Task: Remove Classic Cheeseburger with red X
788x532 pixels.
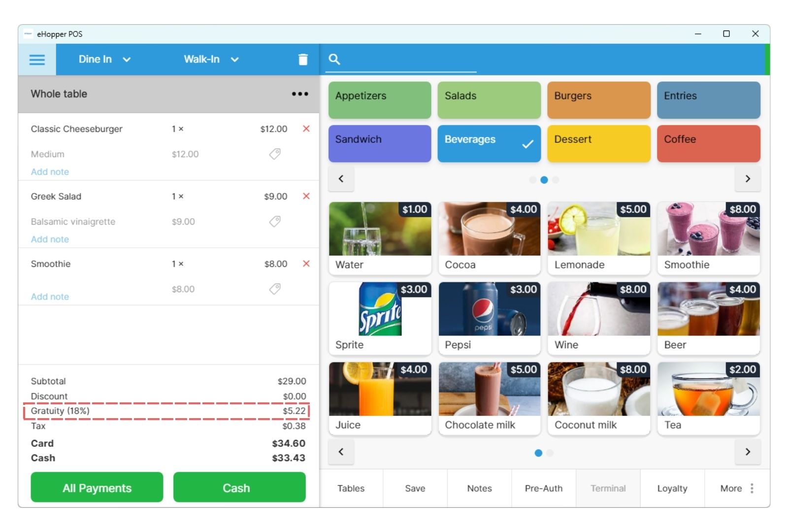Action: click(306, 129)
